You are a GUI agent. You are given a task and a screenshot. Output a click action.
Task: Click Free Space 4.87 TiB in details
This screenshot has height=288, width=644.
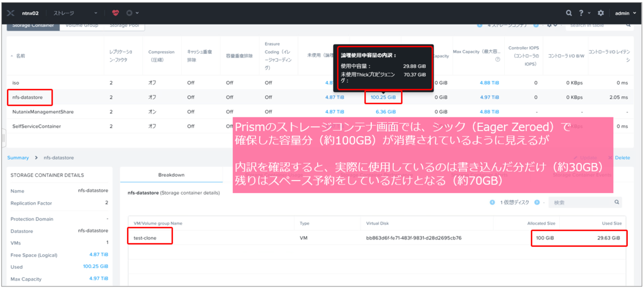pos(99,254)
